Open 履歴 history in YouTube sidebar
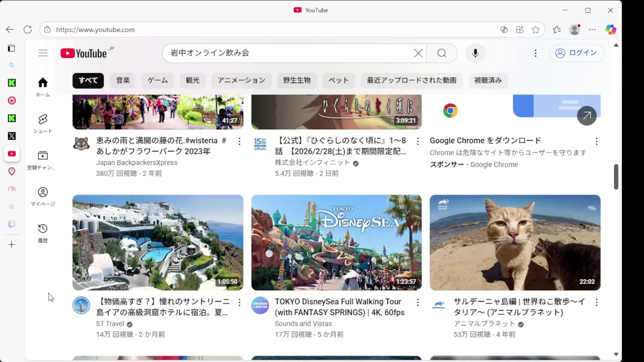Viewport: 644px width, 362px height. pos(43,233)
